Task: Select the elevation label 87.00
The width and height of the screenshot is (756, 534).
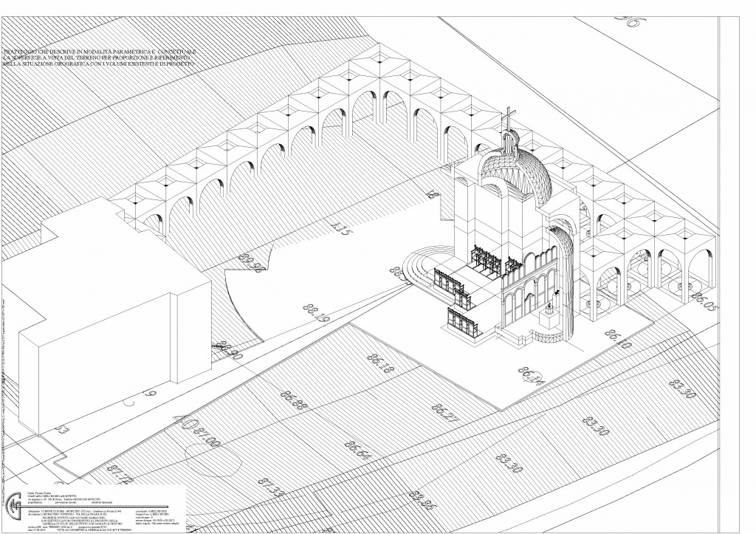Action: pos(207,437)
